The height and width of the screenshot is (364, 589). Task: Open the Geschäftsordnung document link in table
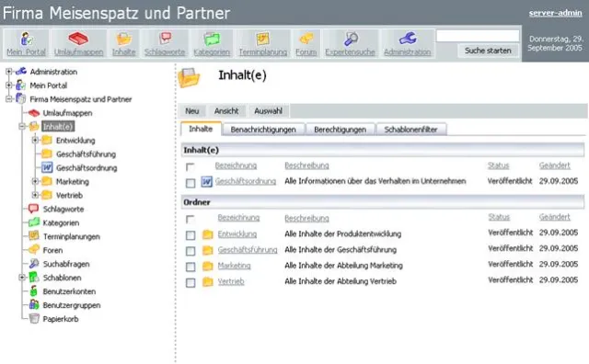coord(246,181)
